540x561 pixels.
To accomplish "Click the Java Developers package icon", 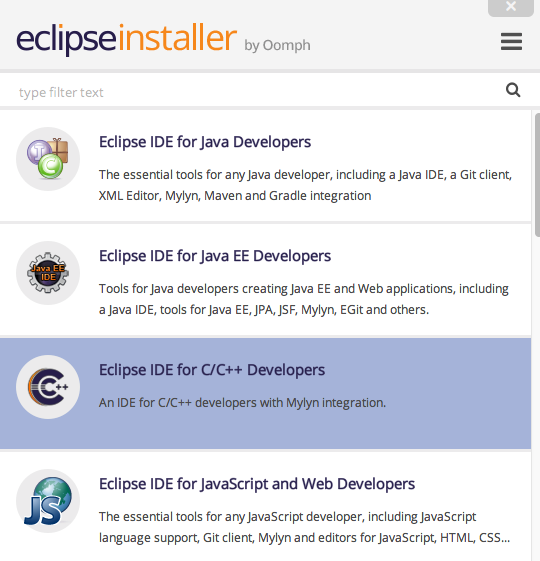I will pyautogui.click(x=48, y=159).
